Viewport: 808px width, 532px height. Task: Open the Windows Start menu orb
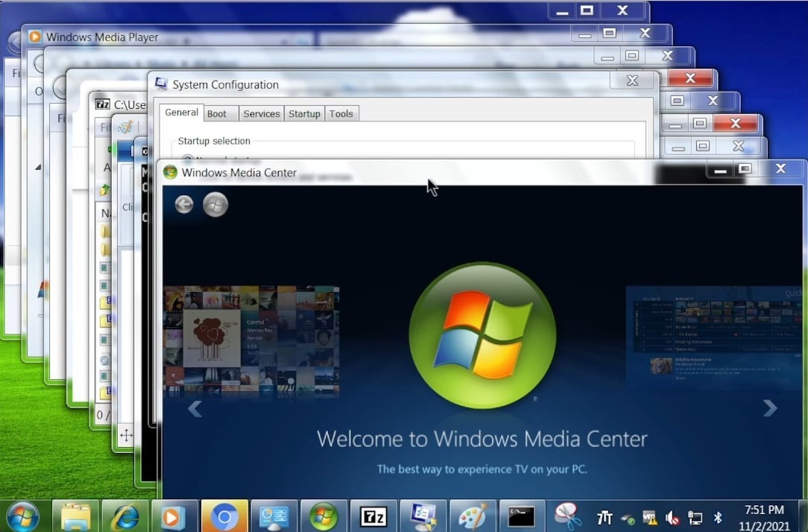(x=22, y=516)
